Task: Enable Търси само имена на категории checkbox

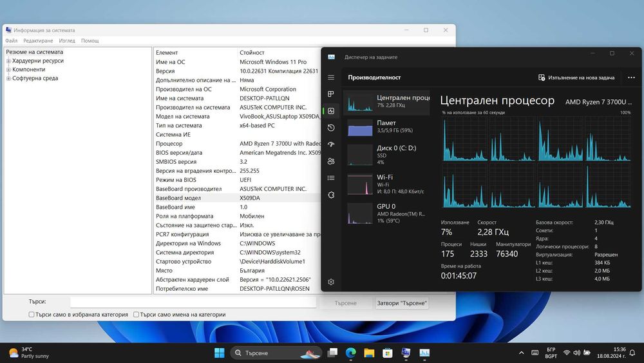Action: coord(136,315)
